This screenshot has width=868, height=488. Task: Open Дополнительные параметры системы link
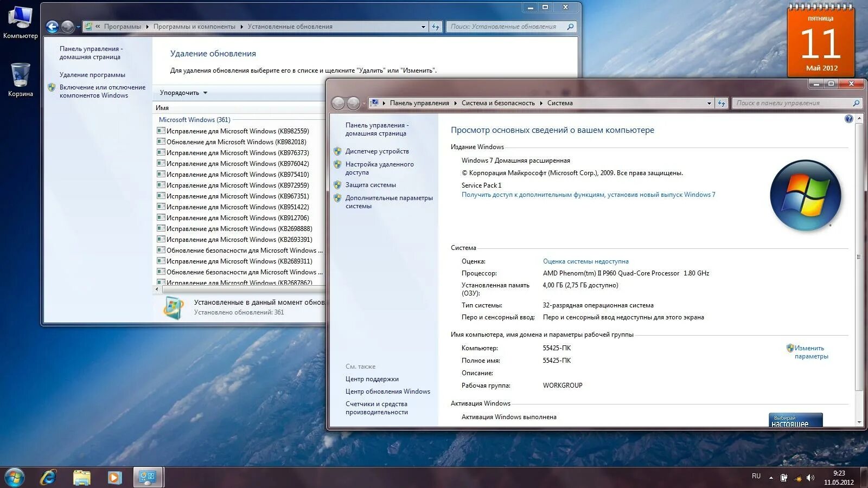click(389, 202)
